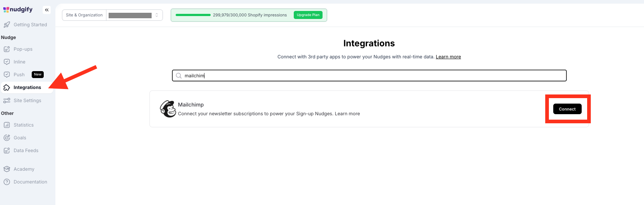Collapse the sidebar with double-chevron icon

point(47,10)
